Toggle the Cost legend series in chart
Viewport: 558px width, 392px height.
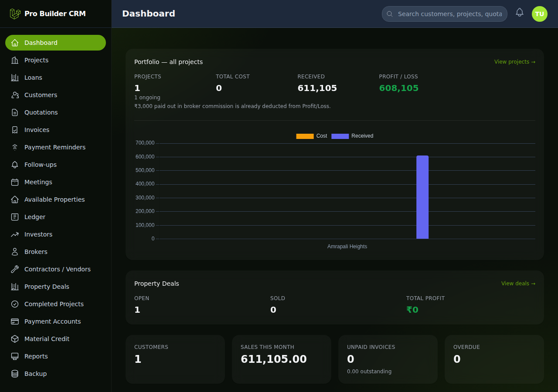312,136
